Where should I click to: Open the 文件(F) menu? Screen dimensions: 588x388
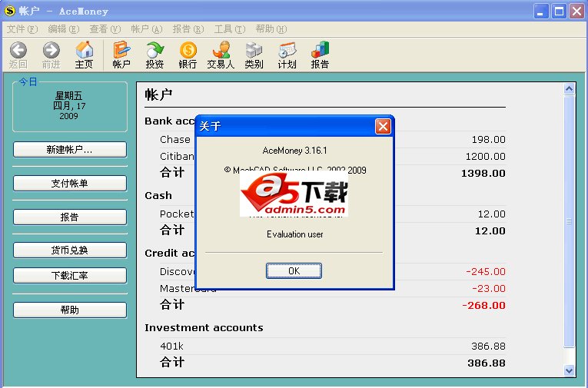point(22,29)
